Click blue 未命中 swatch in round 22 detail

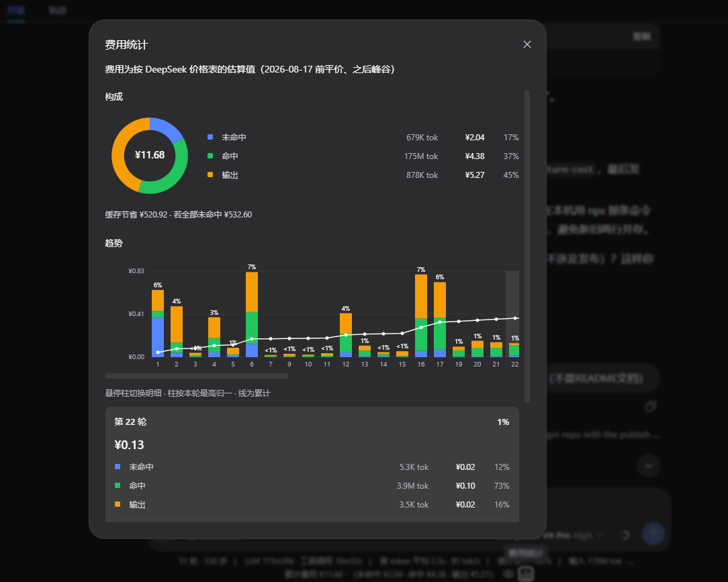coord(118,467)
